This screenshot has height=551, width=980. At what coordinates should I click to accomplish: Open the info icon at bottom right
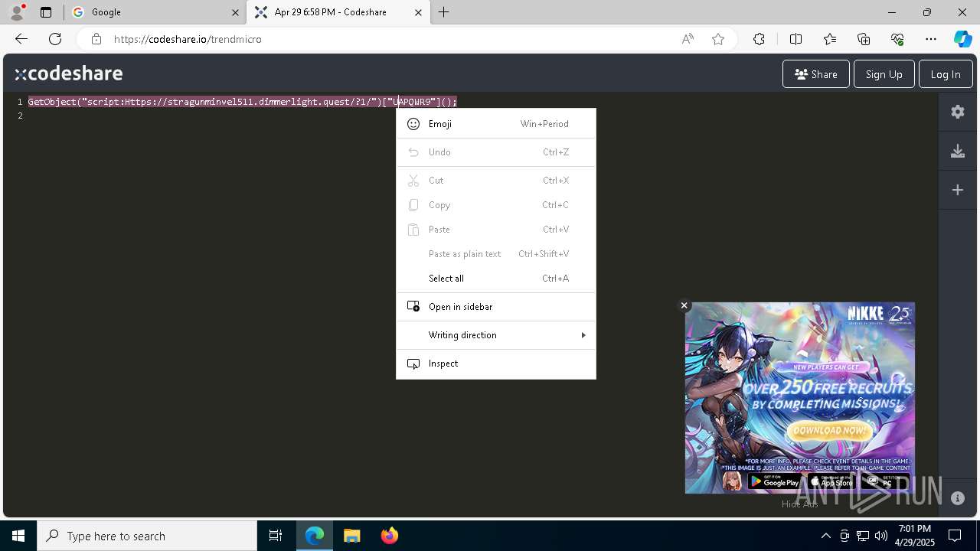click(x=957, y=498)
